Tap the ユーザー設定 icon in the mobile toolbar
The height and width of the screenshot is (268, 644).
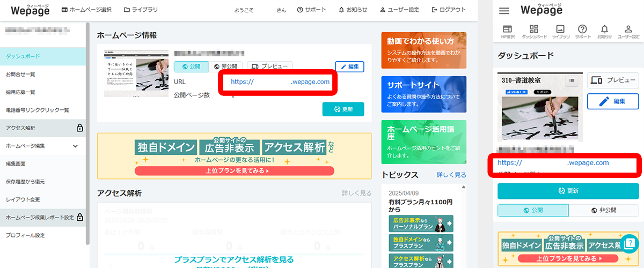(x=628, y=32)
